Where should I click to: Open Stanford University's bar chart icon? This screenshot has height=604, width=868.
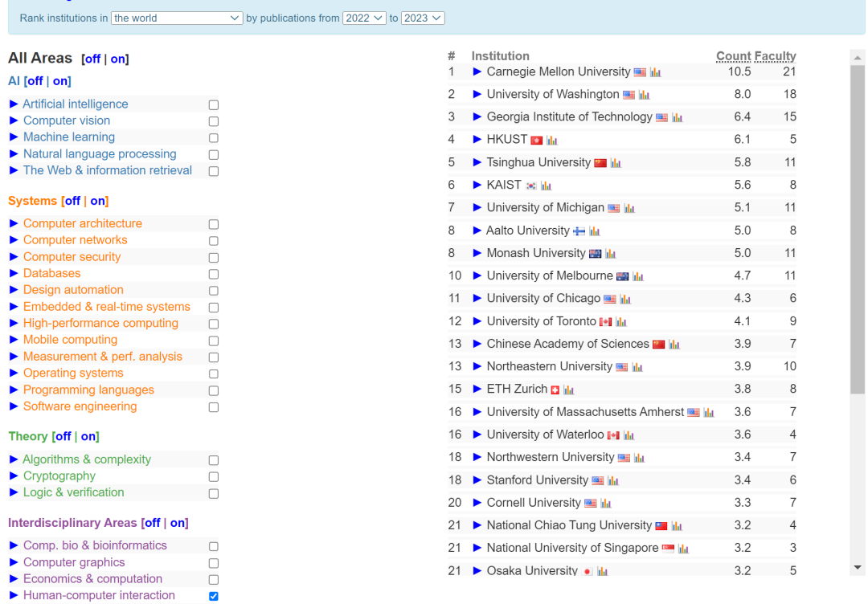[612, 479]
